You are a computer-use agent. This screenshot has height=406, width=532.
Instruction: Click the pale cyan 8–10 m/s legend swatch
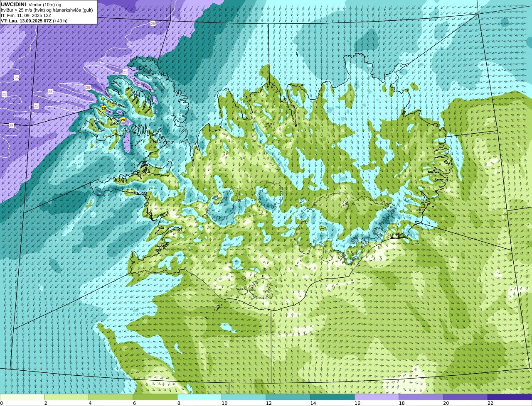click(199, 397)
